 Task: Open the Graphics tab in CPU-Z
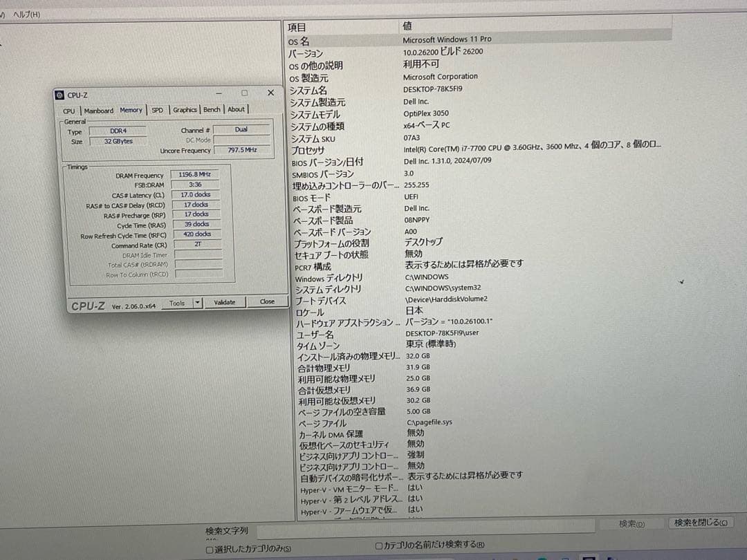click(184, 110)
